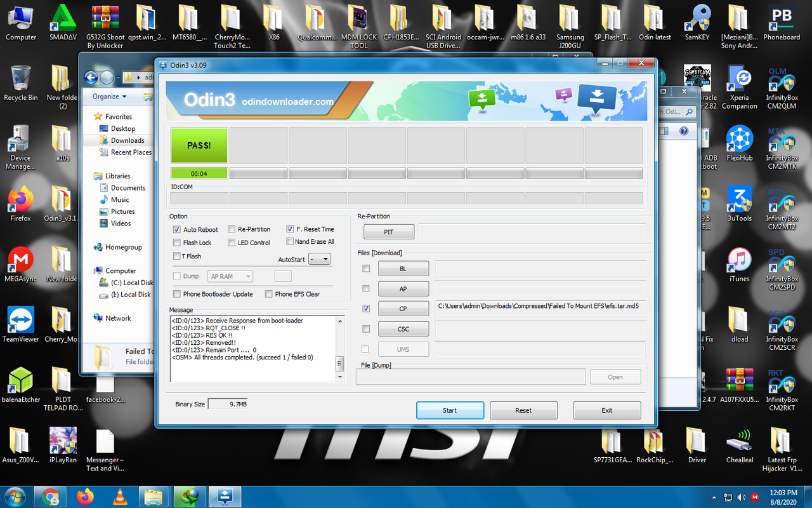The width and height of the screenshot is (812, 508).
Task: Select the Recycle Bin on the desktop
Action: 20,84
